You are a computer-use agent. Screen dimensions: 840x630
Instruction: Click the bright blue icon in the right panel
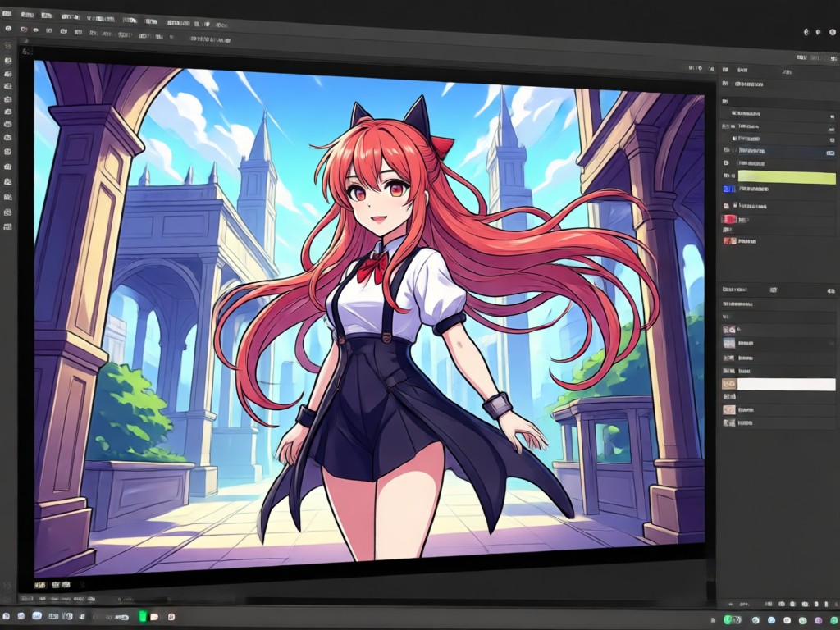[729, 189]
